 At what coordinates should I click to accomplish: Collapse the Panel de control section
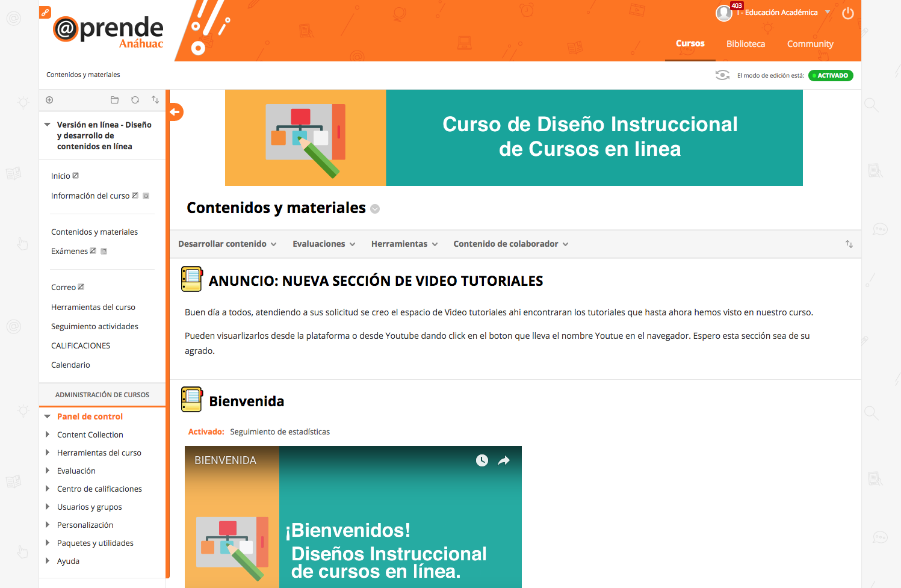[48, 416]
